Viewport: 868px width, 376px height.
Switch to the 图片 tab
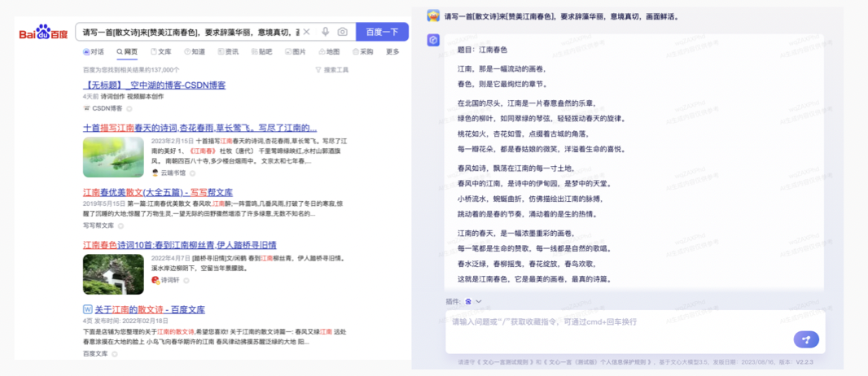pos(296,51)
